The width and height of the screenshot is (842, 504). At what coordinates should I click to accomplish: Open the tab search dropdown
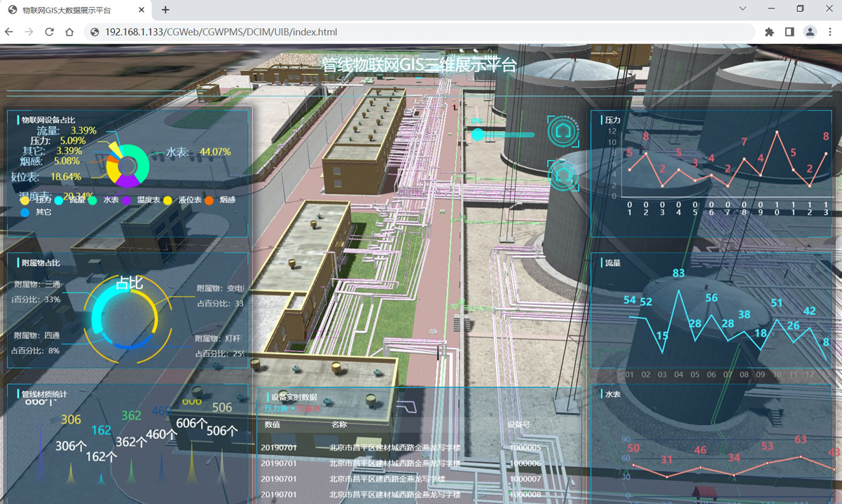pos(743,9)
